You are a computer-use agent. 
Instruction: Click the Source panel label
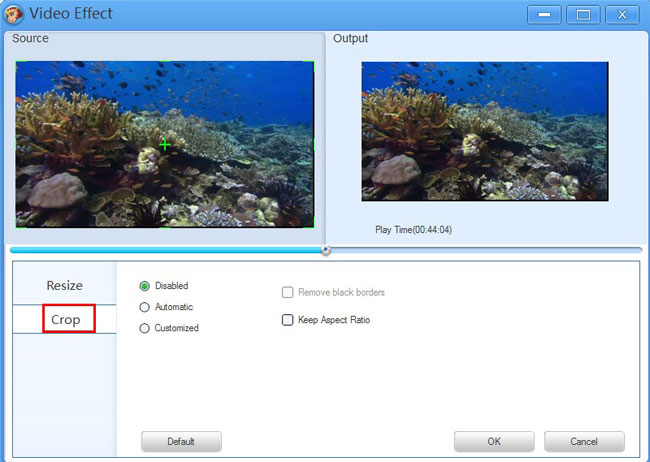coord(30,39)
